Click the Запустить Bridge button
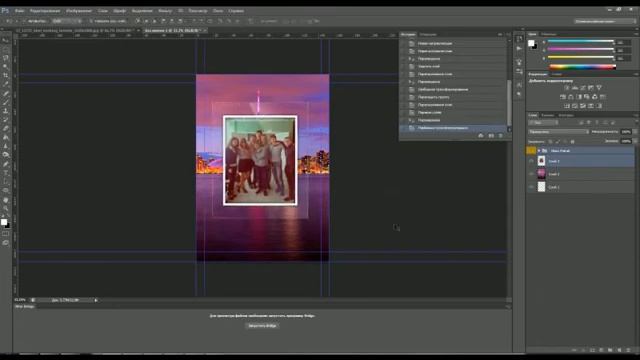 click(x=262, y=326)
